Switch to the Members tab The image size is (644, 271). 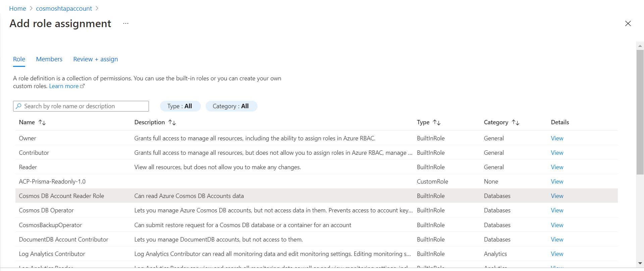click(49, 59)
